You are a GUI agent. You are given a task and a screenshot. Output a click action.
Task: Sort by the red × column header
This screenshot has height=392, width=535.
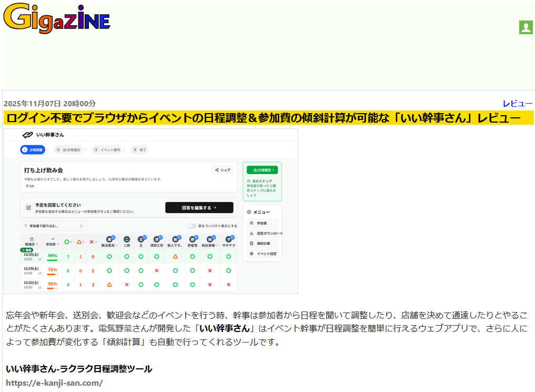click(93, 242)
